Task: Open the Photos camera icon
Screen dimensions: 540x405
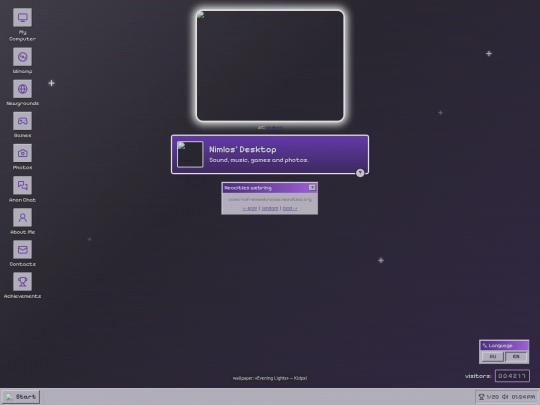Action: point(22,153)
